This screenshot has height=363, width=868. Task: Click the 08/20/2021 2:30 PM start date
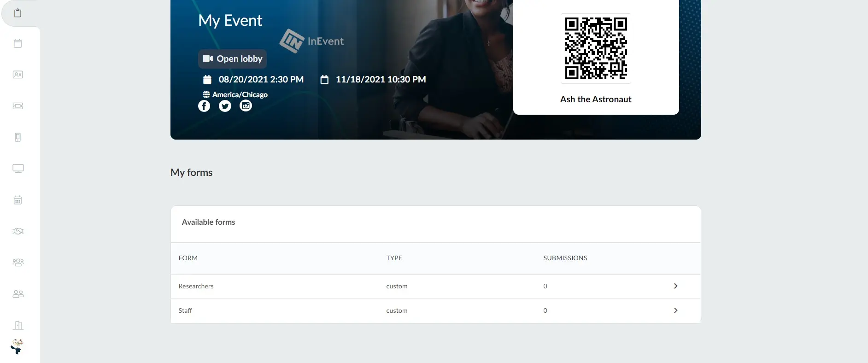(x=261, y=79)
